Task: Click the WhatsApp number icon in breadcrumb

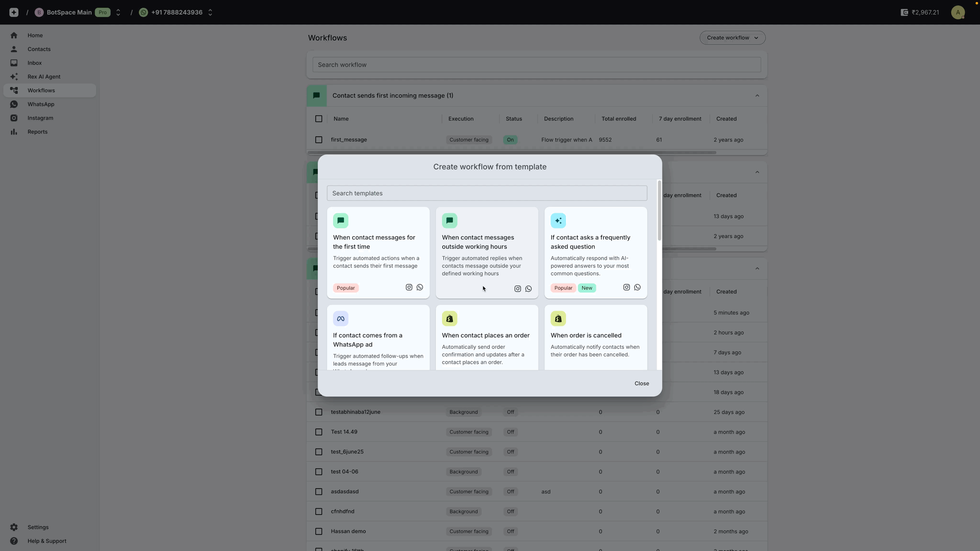Action: coord(144,12)
